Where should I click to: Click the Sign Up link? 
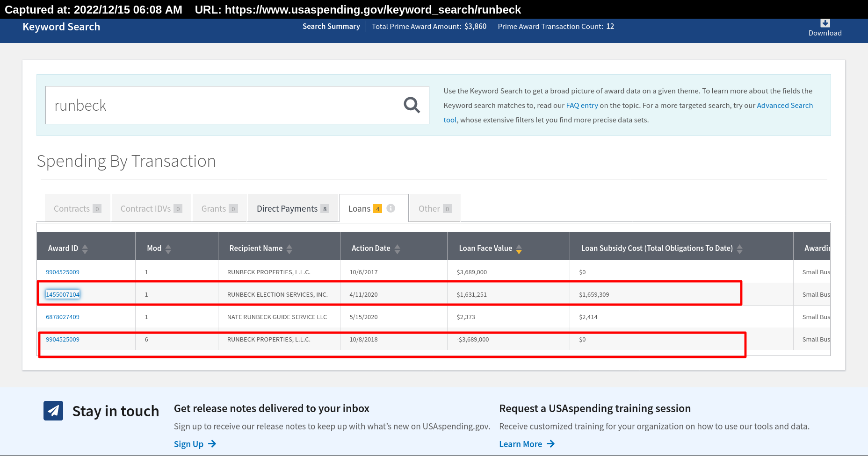coord(188,444)
